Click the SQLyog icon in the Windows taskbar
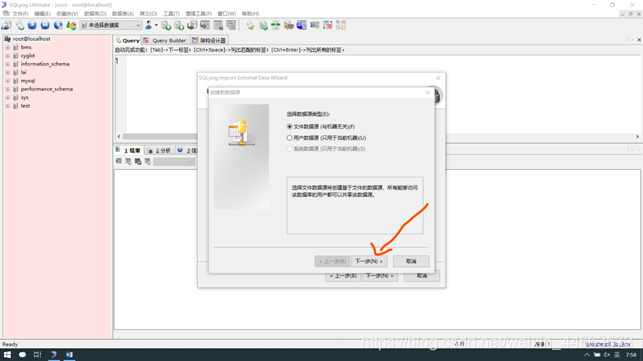 pyautogui.click(x=54, y=354)
